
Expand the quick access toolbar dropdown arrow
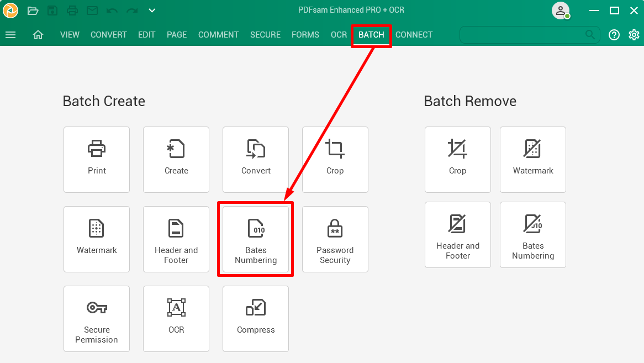pos(152,10)
